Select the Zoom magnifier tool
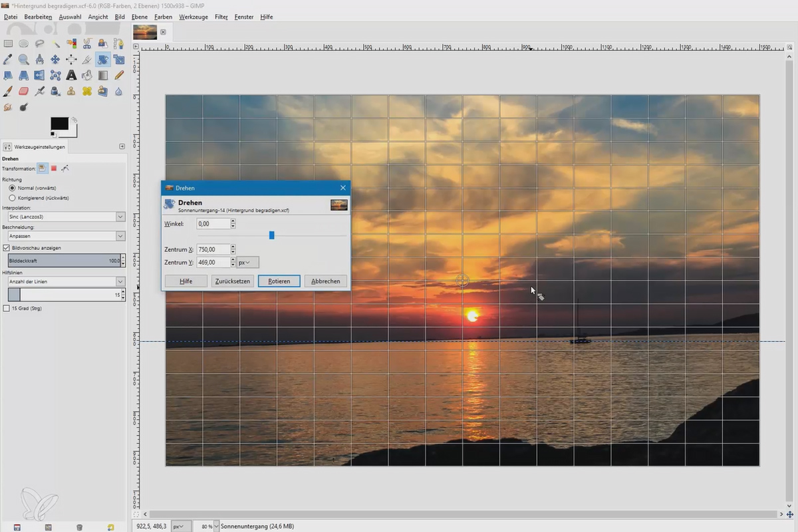The image size is (798, 532). click(23, 59)
